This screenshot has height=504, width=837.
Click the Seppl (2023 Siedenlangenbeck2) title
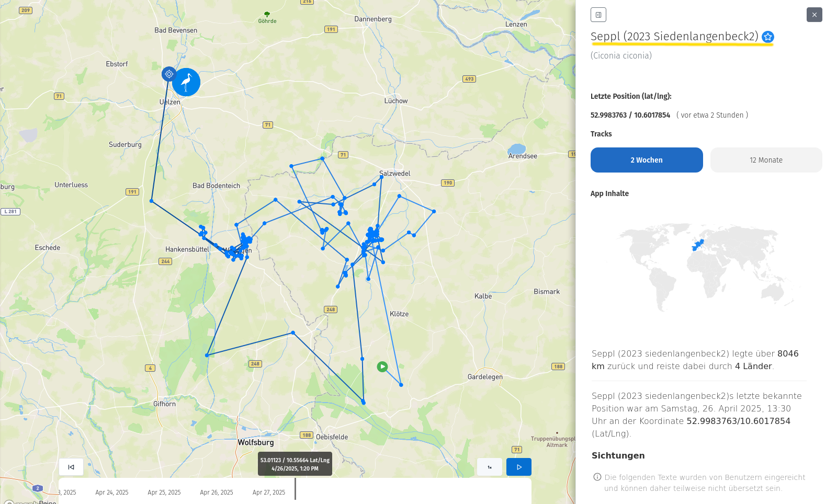pyautogui.click(x=674, y=37)
